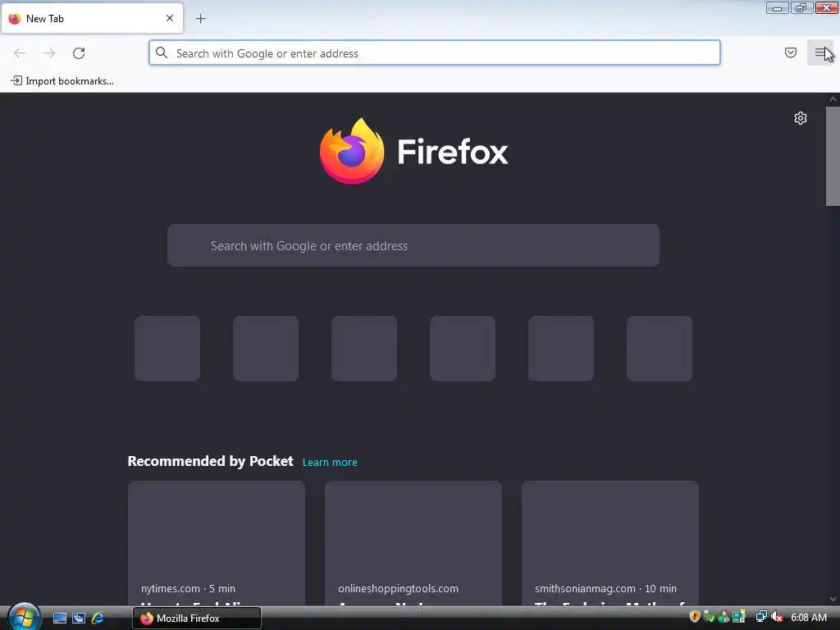
Task: Click Show Desktop quick launch icon
Action: 59,618
